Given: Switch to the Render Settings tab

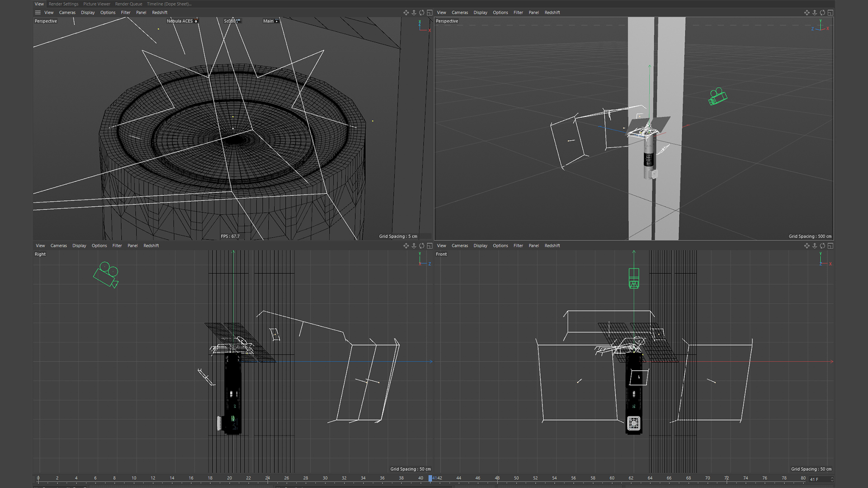Looking at the screenshot, I should coord(63,4).
